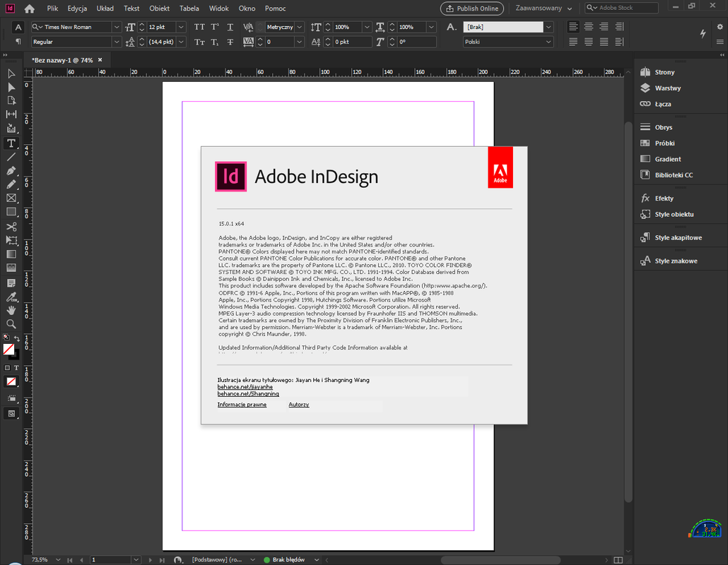Swap fill and stroke colors

pyautogui.click(x=17, y=338)
